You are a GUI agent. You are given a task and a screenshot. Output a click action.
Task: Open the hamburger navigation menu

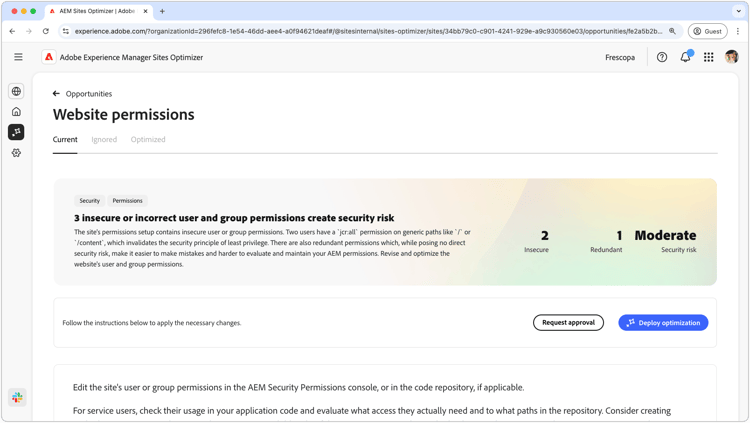(x=18, y=57)
